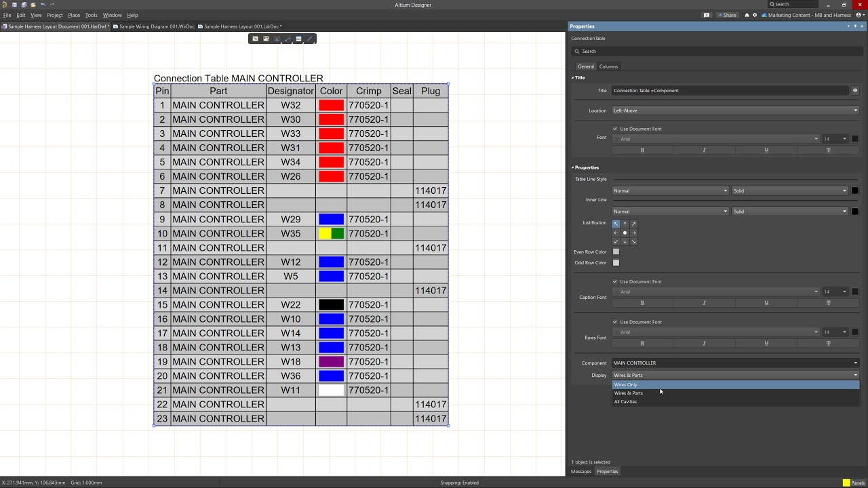
Task: Open the Panels button in status bar
Action: pos(854,483)
